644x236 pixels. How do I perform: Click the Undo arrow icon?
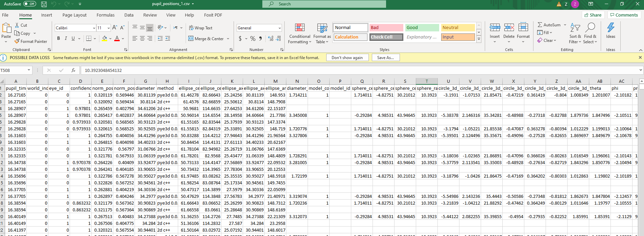(x=53, y=4)
